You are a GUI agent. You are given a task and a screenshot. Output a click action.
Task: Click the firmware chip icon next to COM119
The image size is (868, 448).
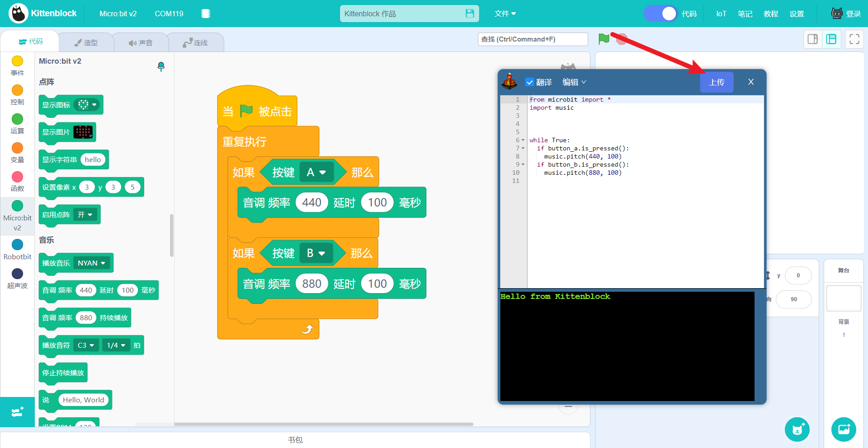coord(206,14)
